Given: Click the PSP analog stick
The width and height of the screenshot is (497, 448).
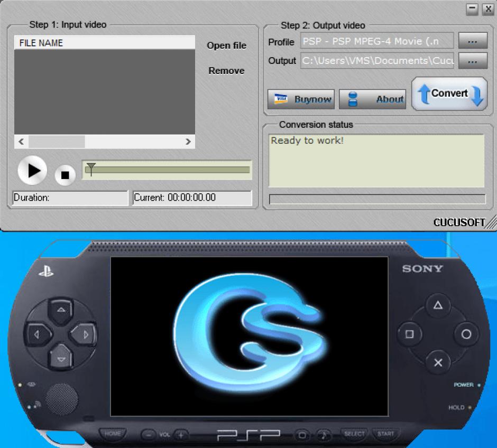Looking at the screenshot, I should coord(61,399).
